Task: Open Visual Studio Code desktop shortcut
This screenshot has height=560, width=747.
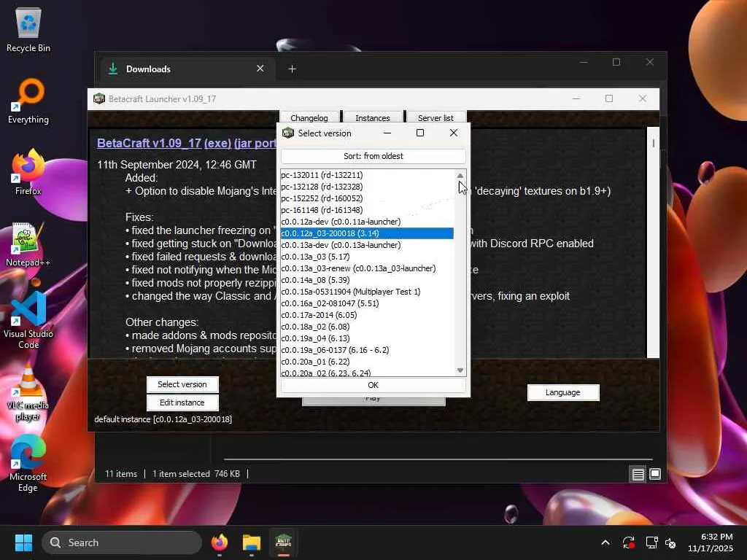Action: coord(28,321)
